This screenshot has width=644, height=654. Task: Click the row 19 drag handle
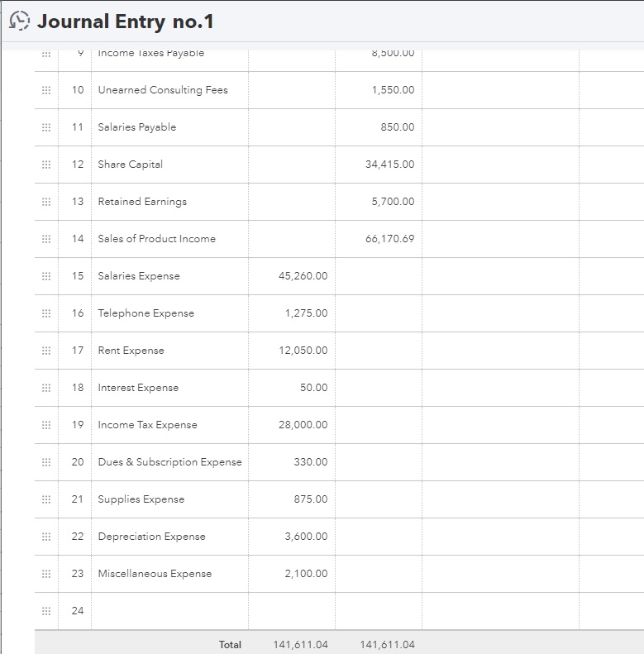(46, 425)
